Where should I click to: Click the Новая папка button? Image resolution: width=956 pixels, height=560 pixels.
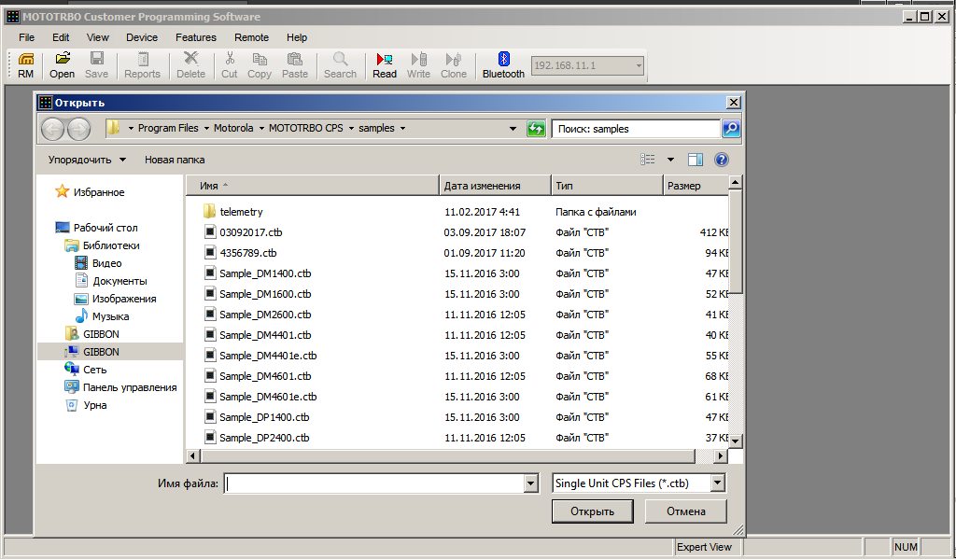tap(175, 160)
